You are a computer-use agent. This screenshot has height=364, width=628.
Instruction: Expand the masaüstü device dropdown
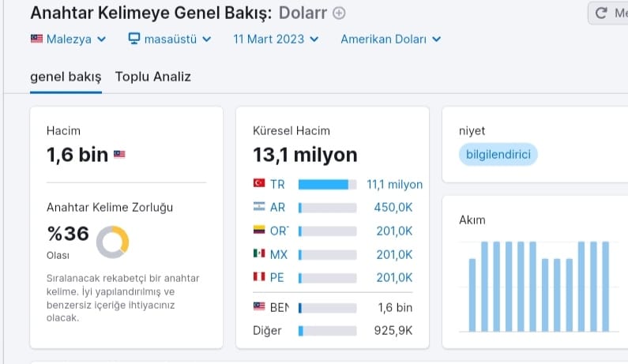170,39
